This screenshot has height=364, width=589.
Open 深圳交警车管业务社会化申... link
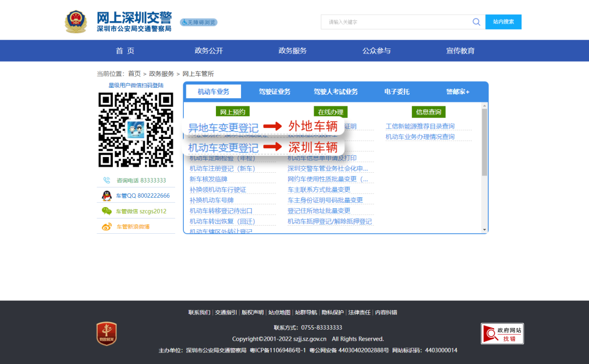click(x=328, y=168)
